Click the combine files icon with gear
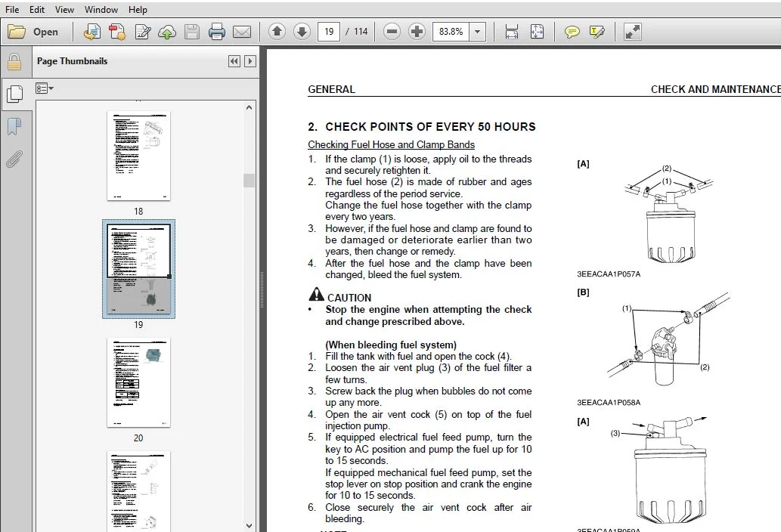The height and width of the screenshot is (532, 781). point(117,32)
